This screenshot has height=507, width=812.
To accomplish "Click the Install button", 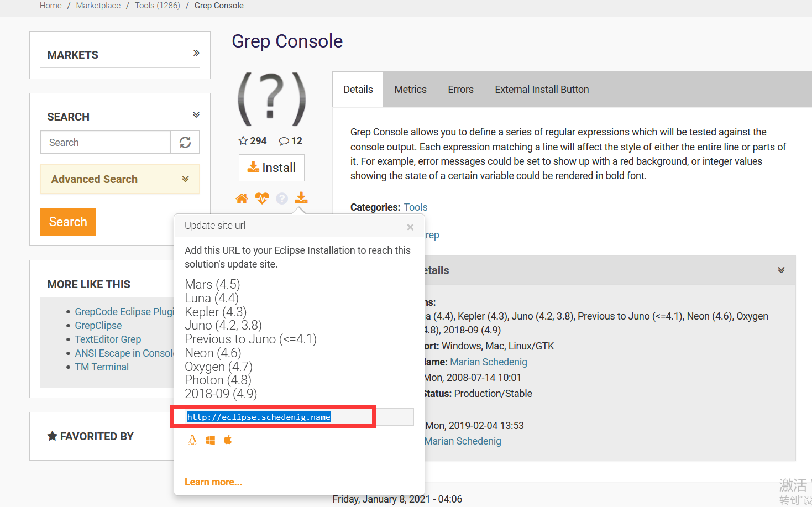I will point(271,168).
